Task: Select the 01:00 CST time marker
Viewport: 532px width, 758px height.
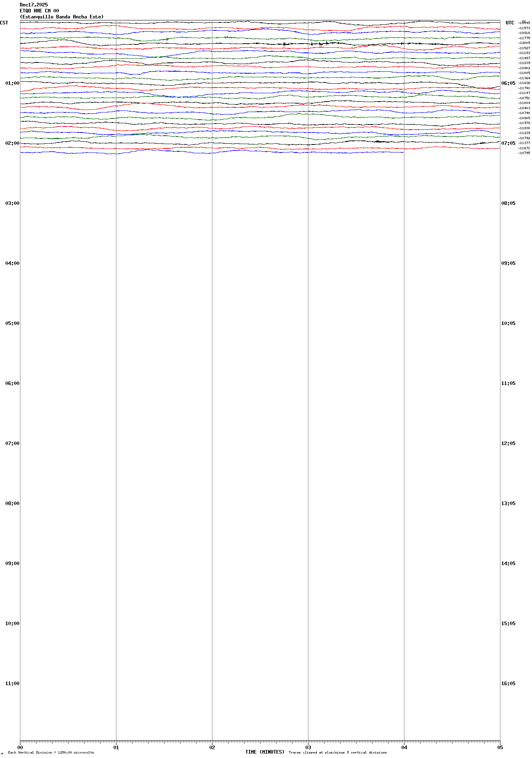Action: 12,83
